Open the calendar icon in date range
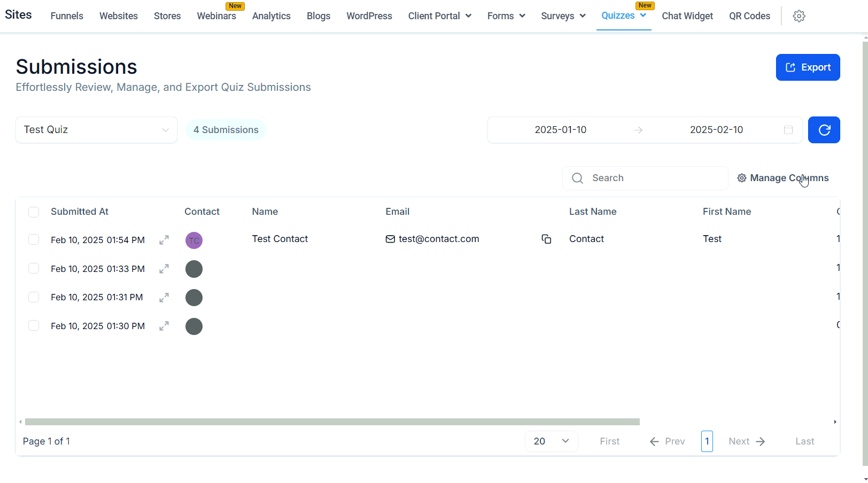Viewport: 868px width, 483px height. [x=788, y=130]
